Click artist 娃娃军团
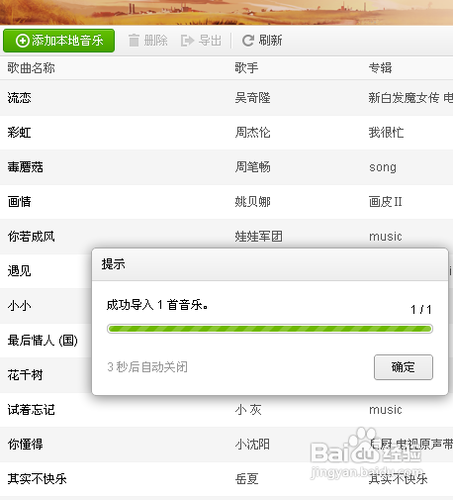The width and height of the screenshot is (453, 500). click(x=258, y=236)
